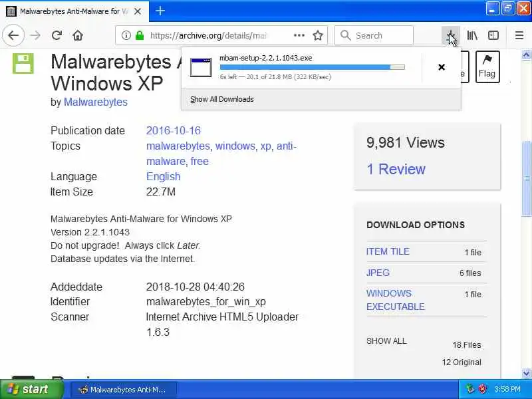
Task: Click the 18 Files count text
Action: [467, 345]
